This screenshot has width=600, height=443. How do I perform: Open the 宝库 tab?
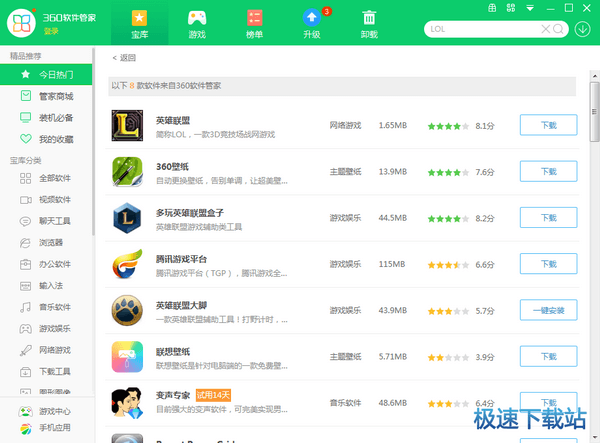(x=140, y=23)
